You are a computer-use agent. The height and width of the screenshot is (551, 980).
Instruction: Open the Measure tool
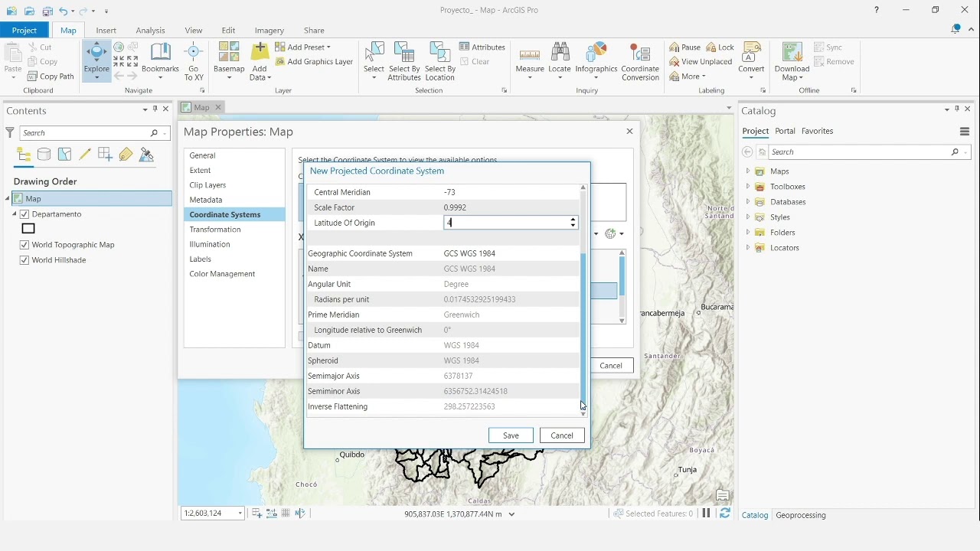(530, 60)
